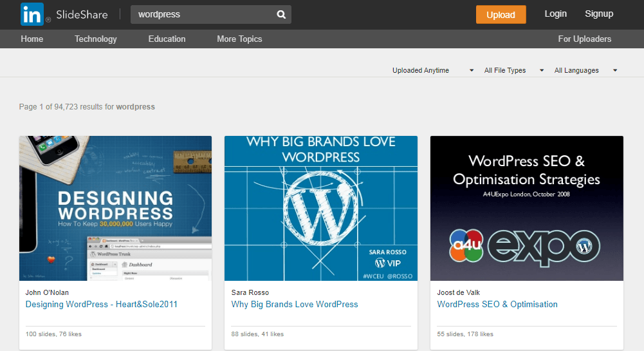Screen dimensions: 644x351
Task: Open the WordPress SEO & Optimisation Strategies thumbnail
Action: click(x=526, y=209)
